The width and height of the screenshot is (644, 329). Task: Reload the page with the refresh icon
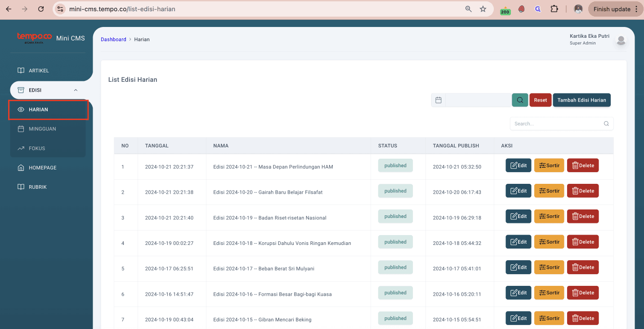pos(41,9)
